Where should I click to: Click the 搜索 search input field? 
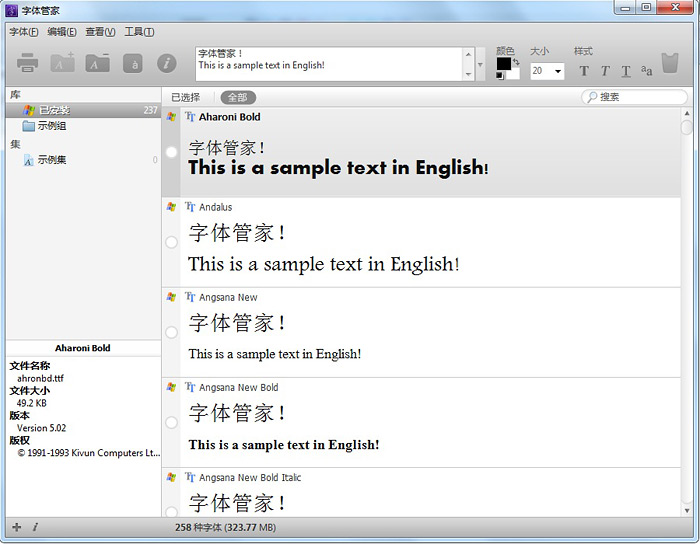(x=640, y=97)
